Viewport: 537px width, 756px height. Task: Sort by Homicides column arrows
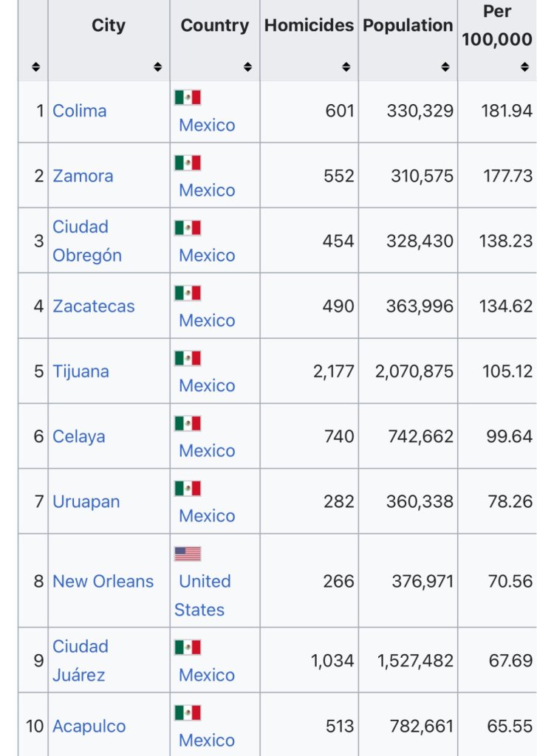346,67
